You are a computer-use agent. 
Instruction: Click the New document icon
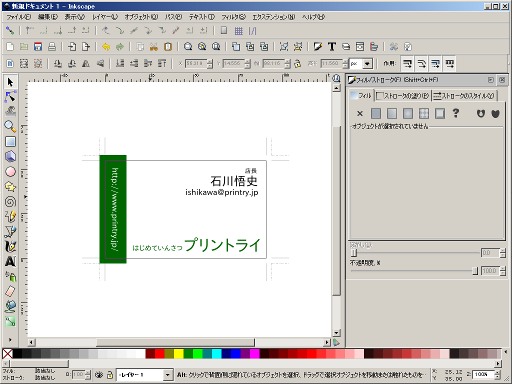coord(10,47)
